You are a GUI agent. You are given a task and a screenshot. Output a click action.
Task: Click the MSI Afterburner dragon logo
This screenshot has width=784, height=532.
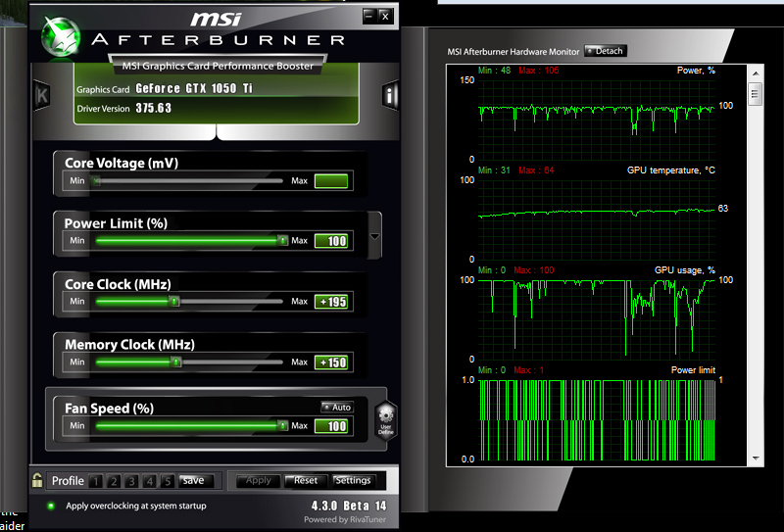click(x=61, y=36)
